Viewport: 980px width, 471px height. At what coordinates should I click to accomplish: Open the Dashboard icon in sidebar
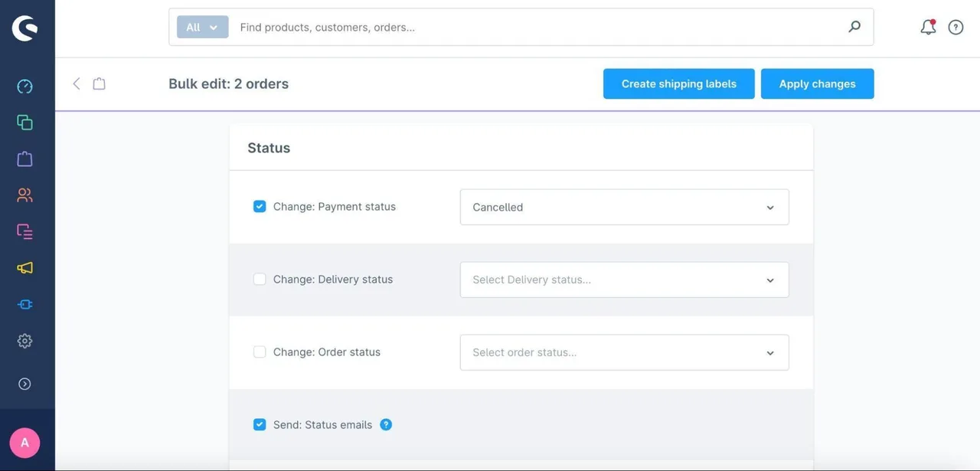click(24, 87)
